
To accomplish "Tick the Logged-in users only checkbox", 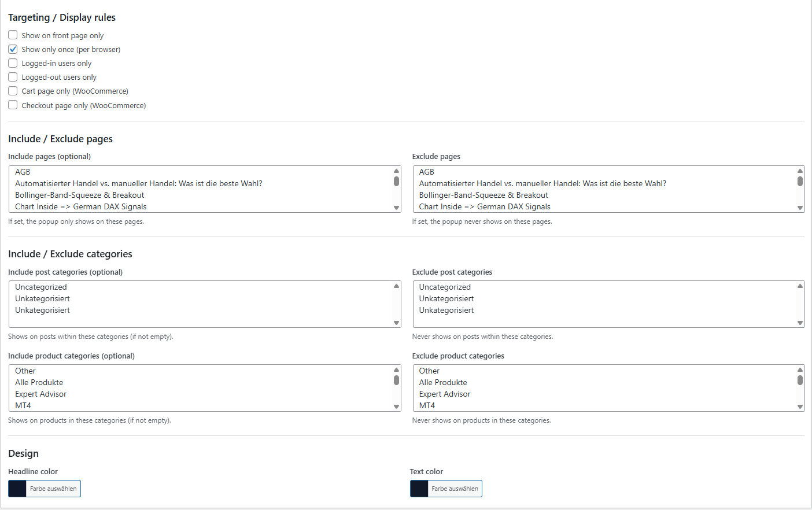I will tap(13, 63).
